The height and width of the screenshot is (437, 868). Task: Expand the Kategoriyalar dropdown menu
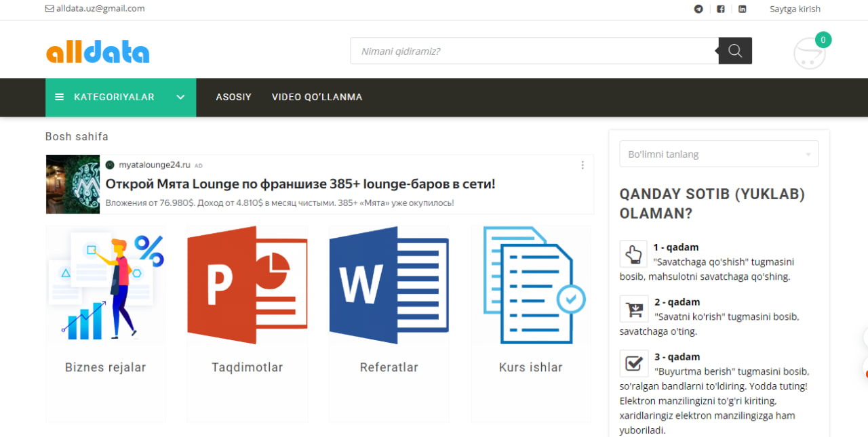(121, 98)
